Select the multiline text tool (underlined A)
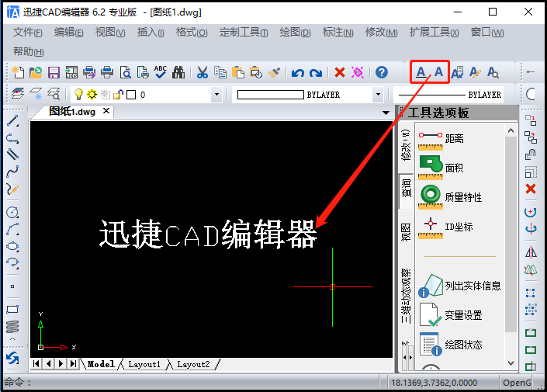 [421, 72]
